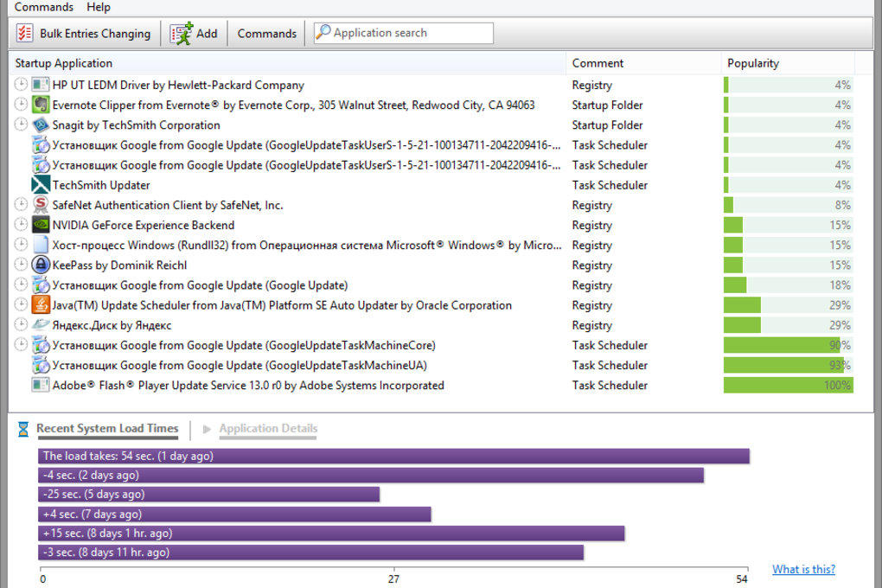This screenshot has width=882, height=588.
Task: Select the SafeNet Authentication Client entry name
Action: click(x=168, y=206)
